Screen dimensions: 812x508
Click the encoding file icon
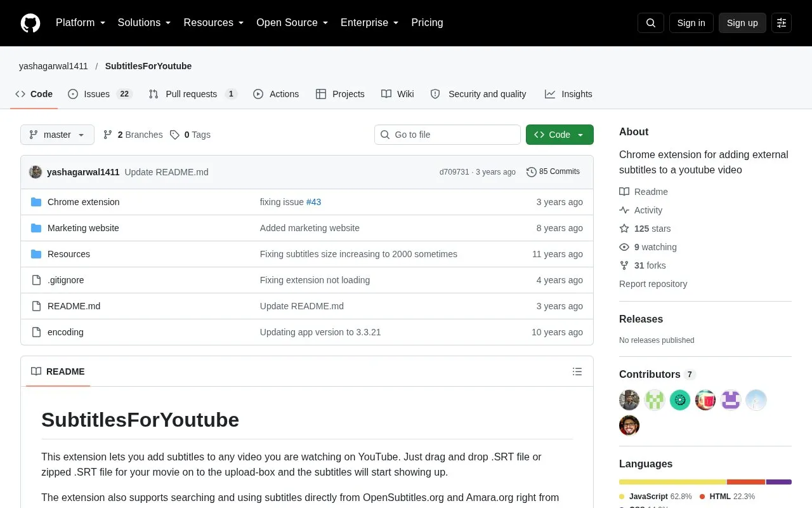tap(36, 332)
